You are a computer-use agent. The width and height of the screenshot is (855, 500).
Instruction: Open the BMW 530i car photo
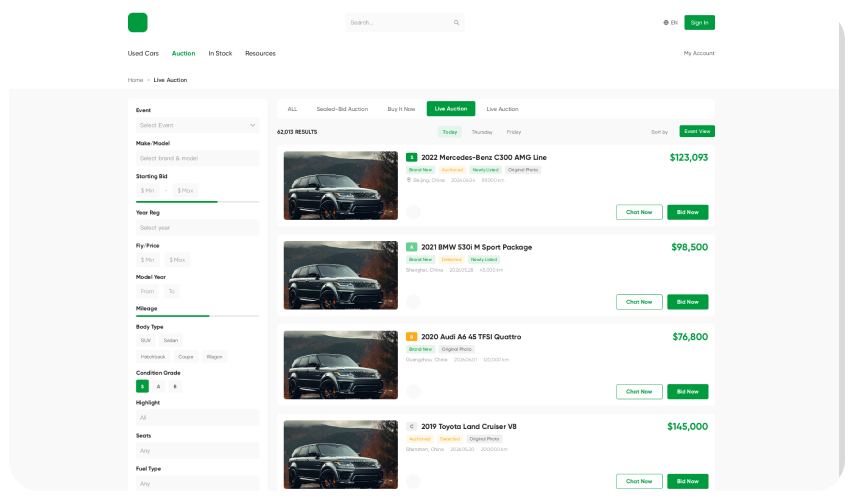(341, 275)
